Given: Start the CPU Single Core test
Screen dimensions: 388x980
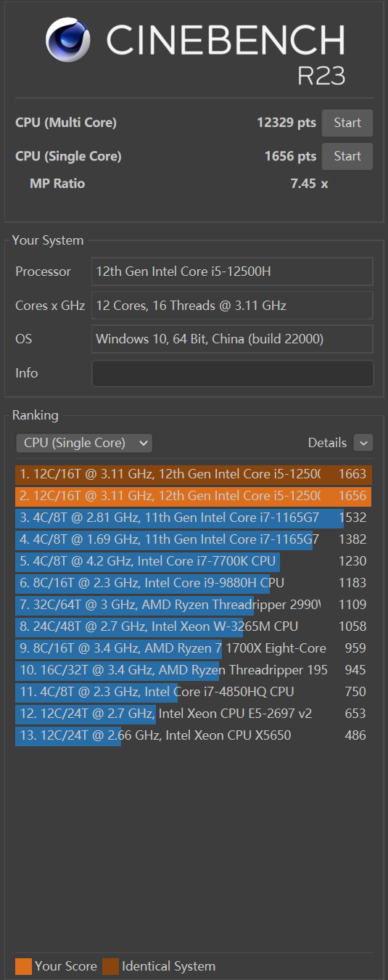Looking at the screenshot, I should pyautogui.click(x=347, y=156).
